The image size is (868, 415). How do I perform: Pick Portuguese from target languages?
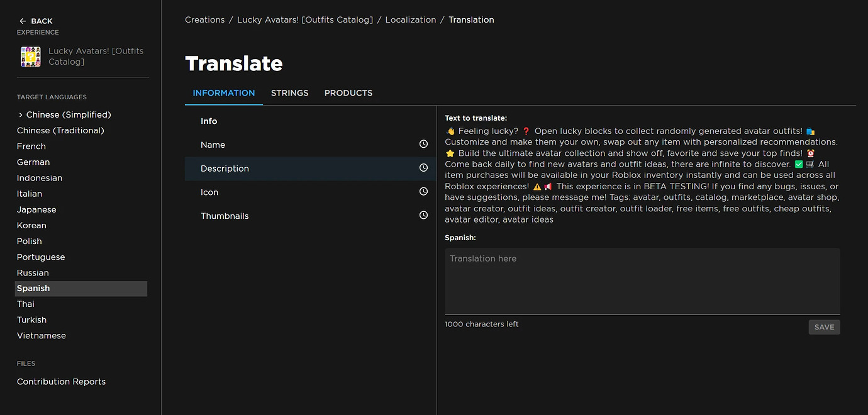(x=41, y=257)
